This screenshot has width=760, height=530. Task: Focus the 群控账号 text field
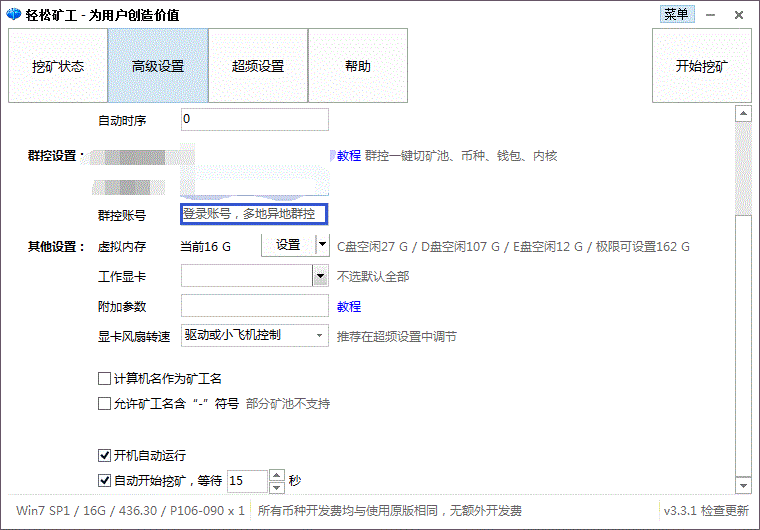[x=254, y=214]
